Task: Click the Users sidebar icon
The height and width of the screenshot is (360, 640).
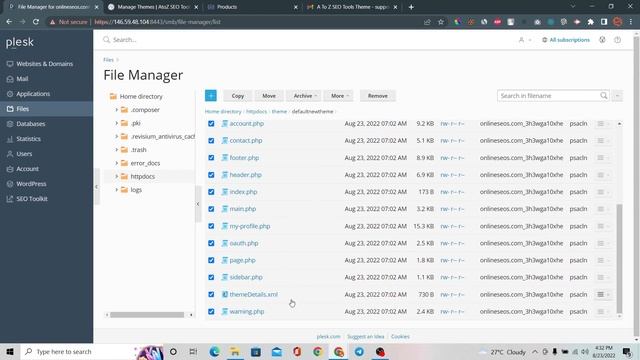Action: [10, 154]
